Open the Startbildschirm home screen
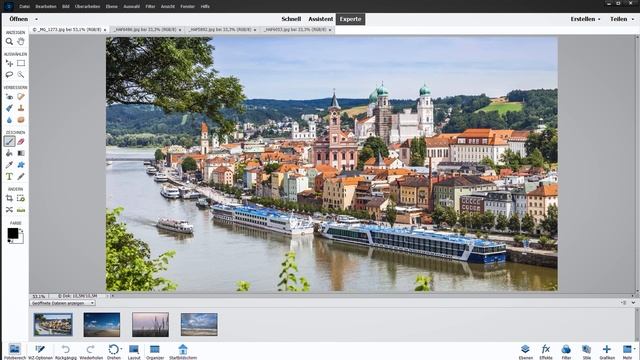The height and width of the screenshot is (360, 640). [183, 351]
